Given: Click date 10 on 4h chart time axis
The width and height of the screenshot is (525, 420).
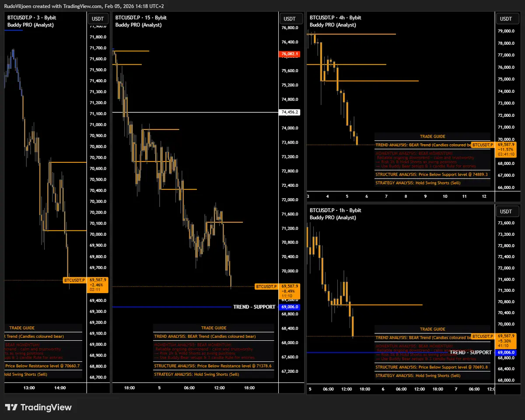Looking at the screenshot, I should coord(445,197).
